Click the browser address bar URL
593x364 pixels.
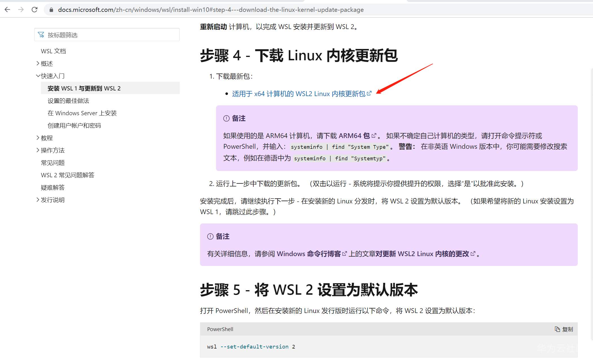pyautogui.click(x=210, y=10)
